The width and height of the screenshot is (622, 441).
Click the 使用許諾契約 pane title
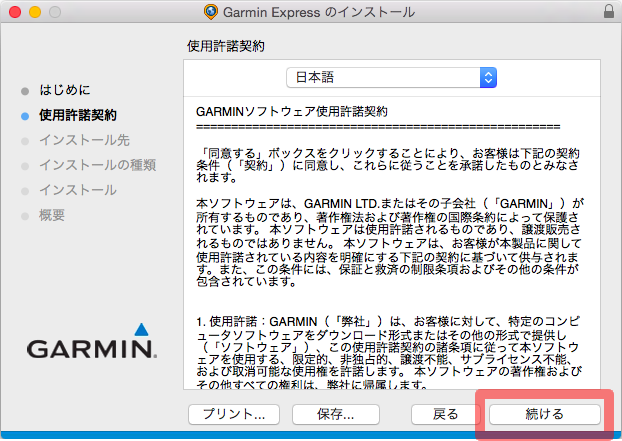click(226, 46)
